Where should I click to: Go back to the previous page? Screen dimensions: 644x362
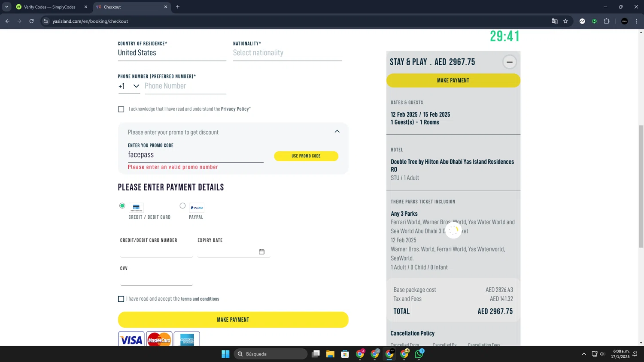click(7, 21)
